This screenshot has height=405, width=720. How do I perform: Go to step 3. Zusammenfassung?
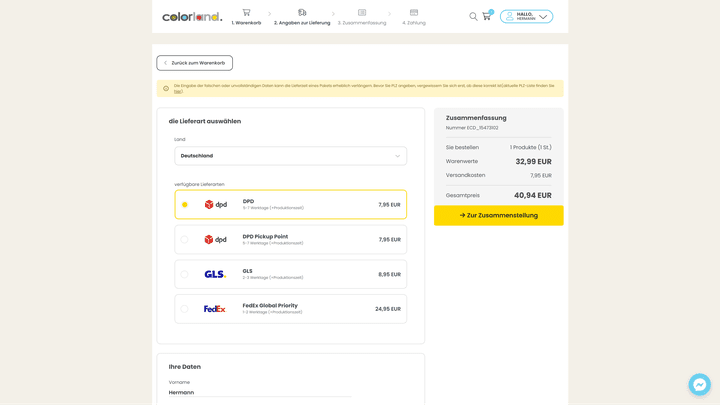click(x=362, y=17)
